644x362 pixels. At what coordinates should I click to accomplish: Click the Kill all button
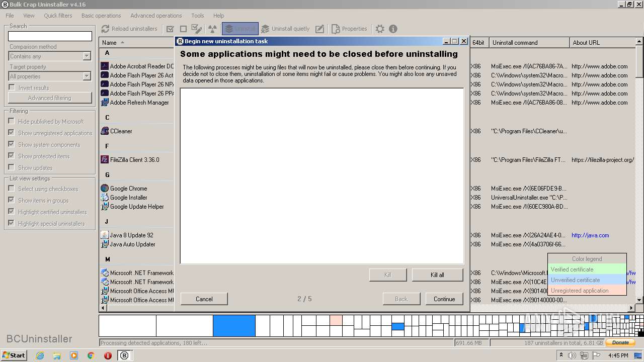437,275
